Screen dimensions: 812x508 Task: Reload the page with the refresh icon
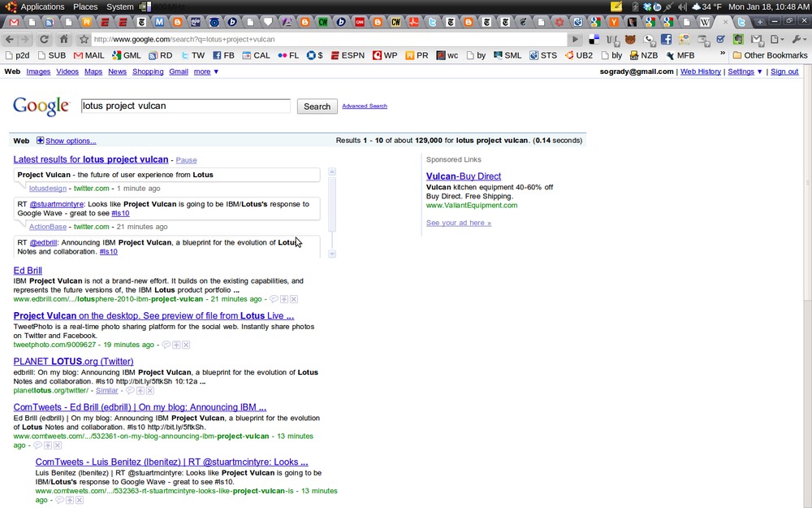click(44, 39)
